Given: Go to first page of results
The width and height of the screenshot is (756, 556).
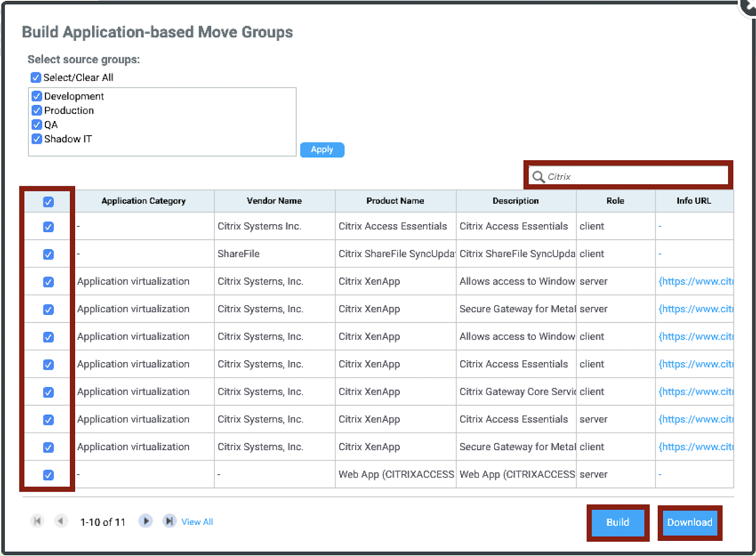Looking at the screenshot, I should [x=37, y=521].
